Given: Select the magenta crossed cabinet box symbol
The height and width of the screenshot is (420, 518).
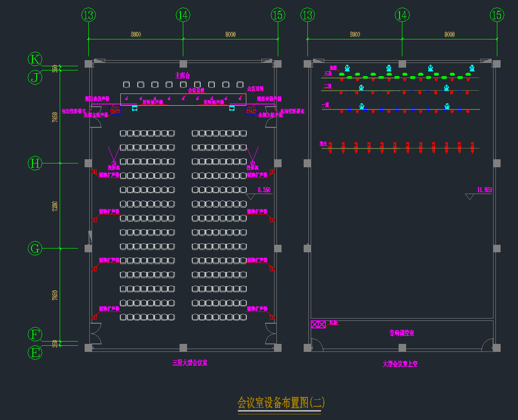Looking at the screenshot, I should click(x=318, y=324).
